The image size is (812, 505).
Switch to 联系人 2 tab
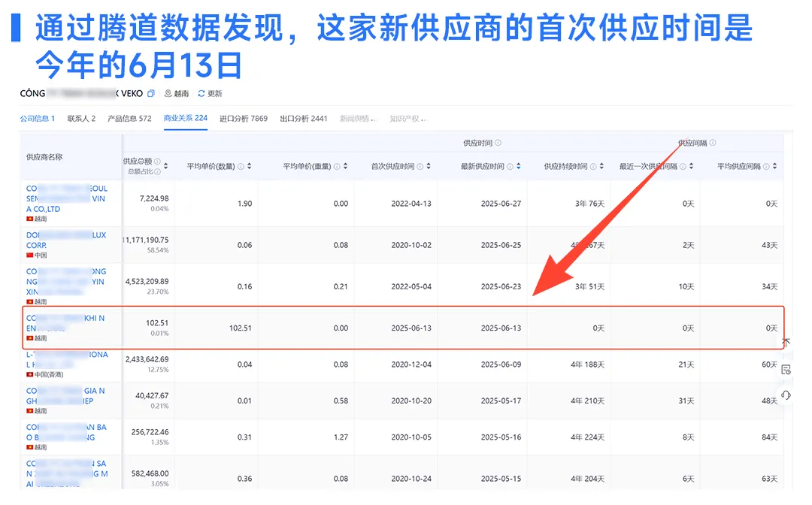click(x=81, y=119)
